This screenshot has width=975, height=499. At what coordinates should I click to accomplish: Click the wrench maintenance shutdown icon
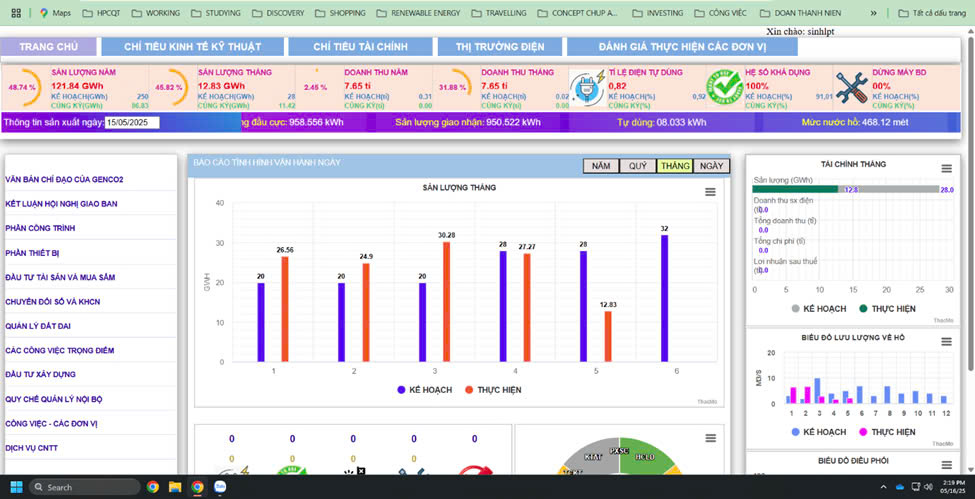[851, 88]
